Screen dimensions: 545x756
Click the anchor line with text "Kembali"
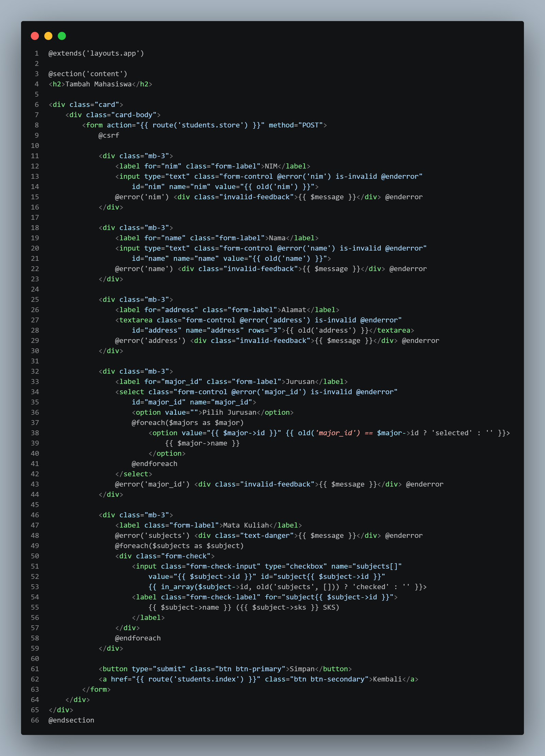[x=259, y=679]
